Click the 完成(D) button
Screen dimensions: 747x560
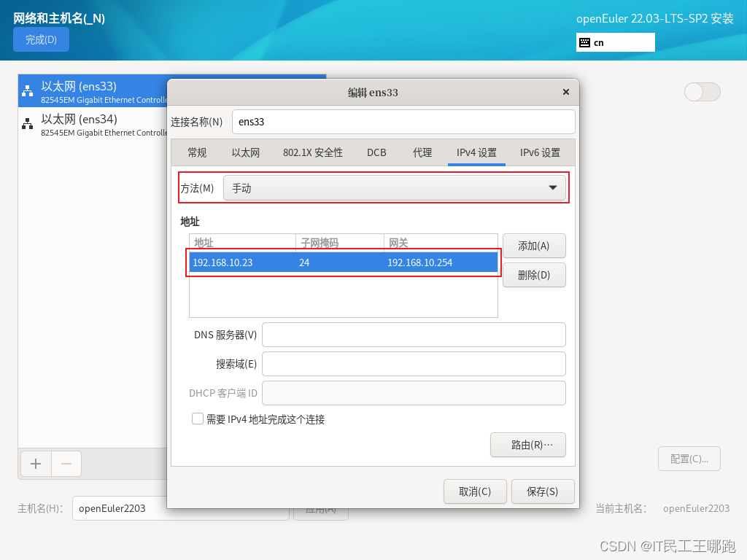(x=41, y=39)
